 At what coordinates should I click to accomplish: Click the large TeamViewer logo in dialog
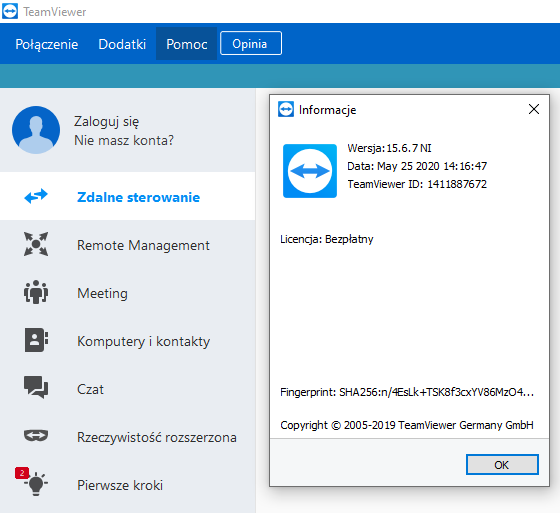310,171
